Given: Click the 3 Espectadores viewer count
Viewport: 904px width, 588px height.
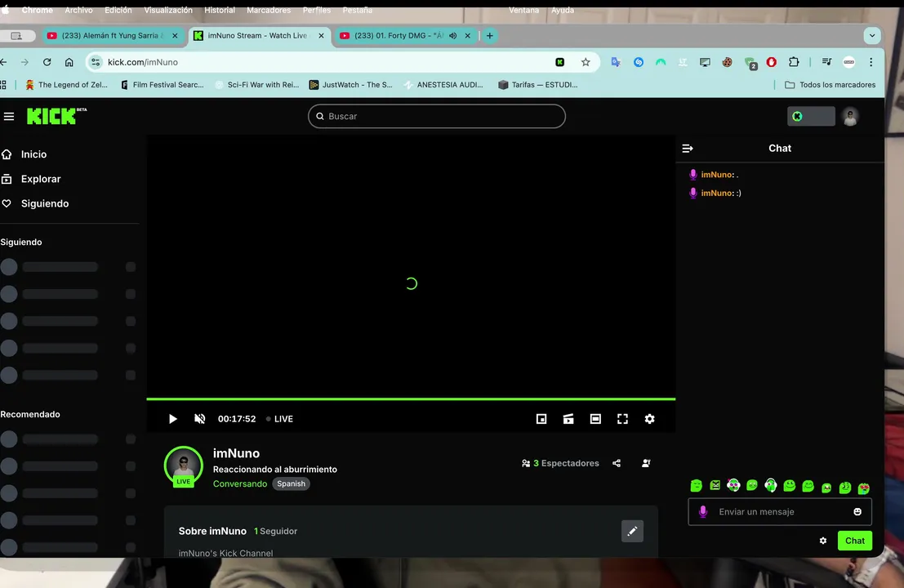Looking at the screenshot, I should 560,464.
